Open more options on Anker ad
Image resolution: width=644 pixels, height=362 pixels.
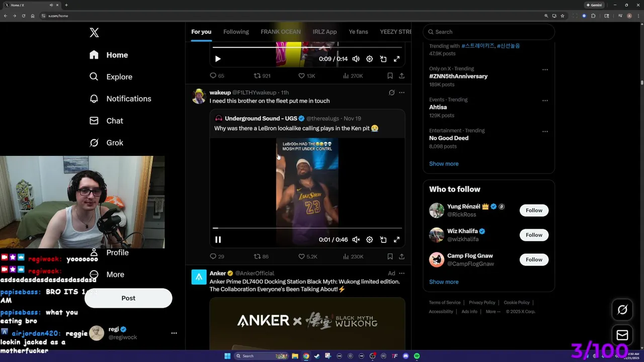click(401, 273)
